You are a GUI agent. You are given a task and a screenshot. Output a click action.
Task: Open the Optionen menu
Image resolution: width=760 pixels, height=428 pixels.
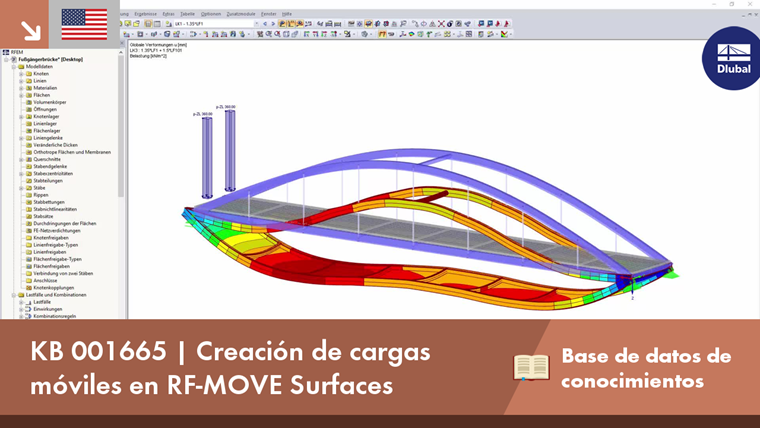point(210,14)
